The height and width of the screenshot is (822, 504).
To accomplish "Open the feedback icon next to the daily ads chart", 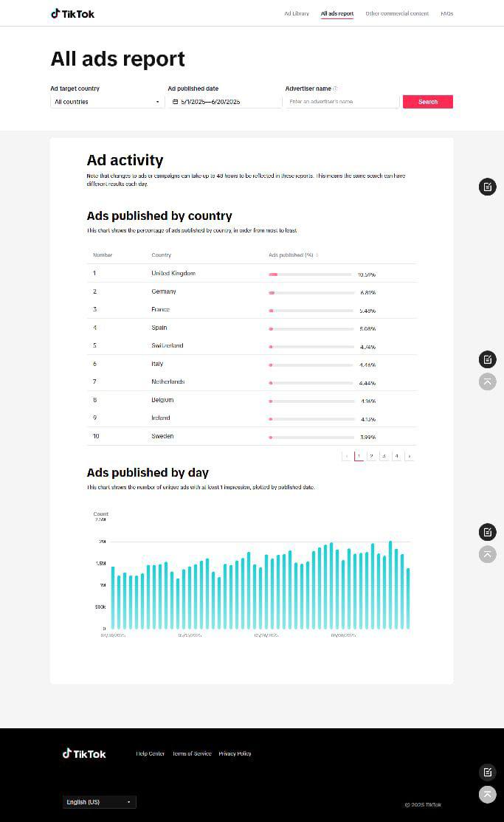I will (x=487, y=532).
